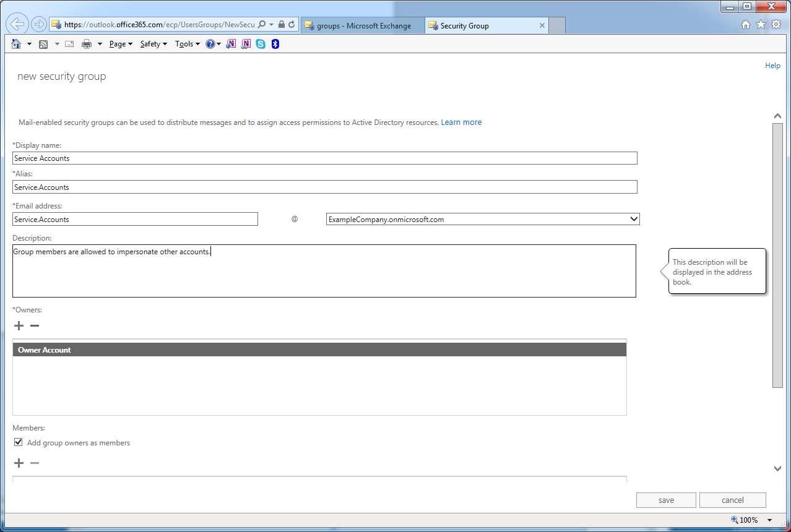Click the form's vertical scrollbar thumb
Screen dimensions: 791x532
(777, 254)
